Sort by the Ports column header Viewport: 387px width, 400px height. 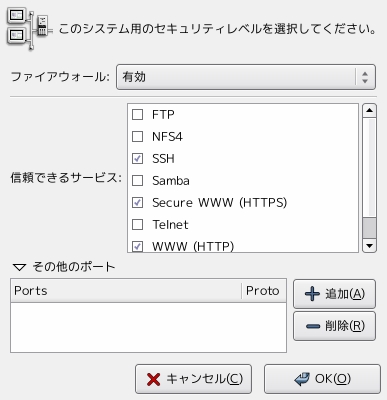(x=126, y=291)
